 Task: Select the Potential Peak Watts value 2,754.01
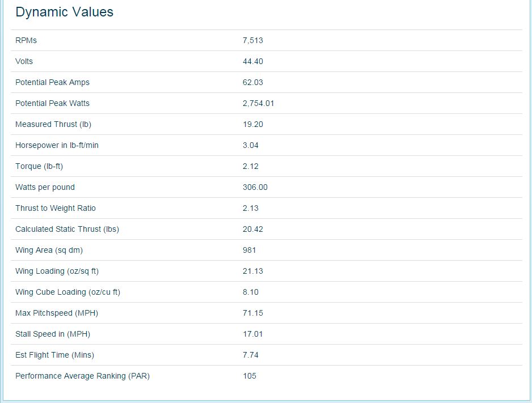click(x=258, y=103)
